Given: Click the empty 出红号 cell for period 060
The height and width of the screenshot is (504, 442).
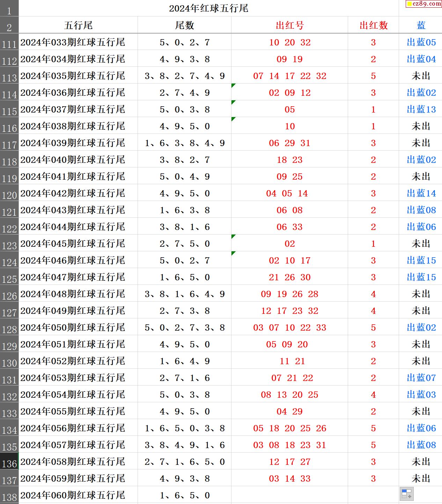Looking at the screenshot, I should click(289, 495).
